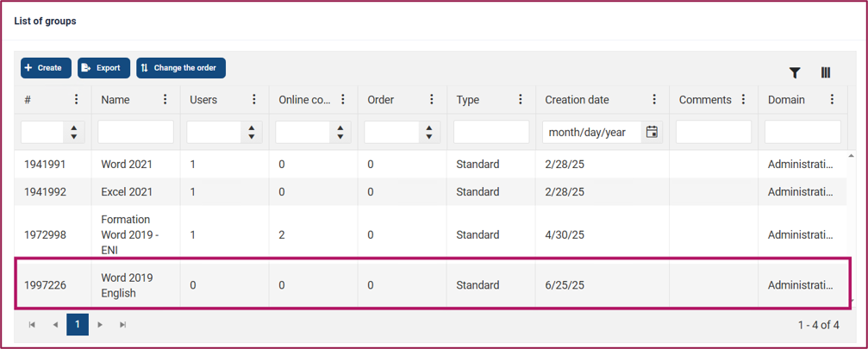This screenshot has width=868, height=349.
Task: Select Formation Word 2019 - ENI group
Action: [x=130, y=235]
